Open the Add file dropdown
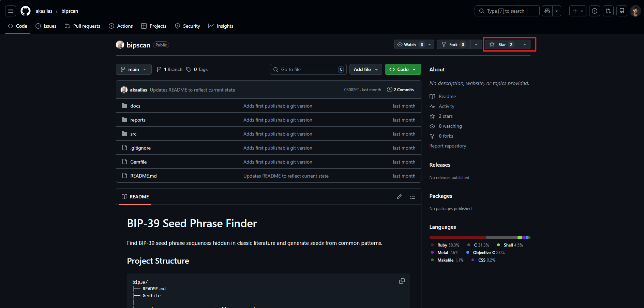 [366, 69]
